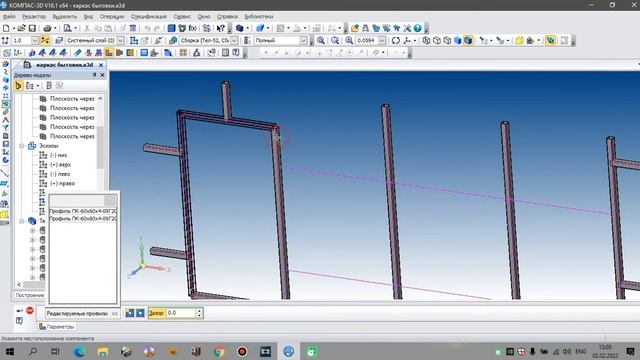Open the Справка menu
The width and height of the screenshot is (640, 360).
click(x=227, y=17)
